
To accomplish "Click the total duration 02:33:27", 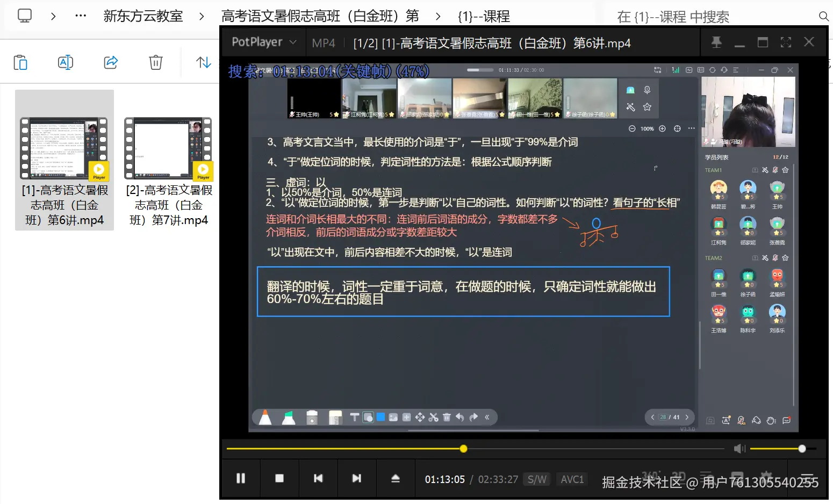I will [498, 479].
